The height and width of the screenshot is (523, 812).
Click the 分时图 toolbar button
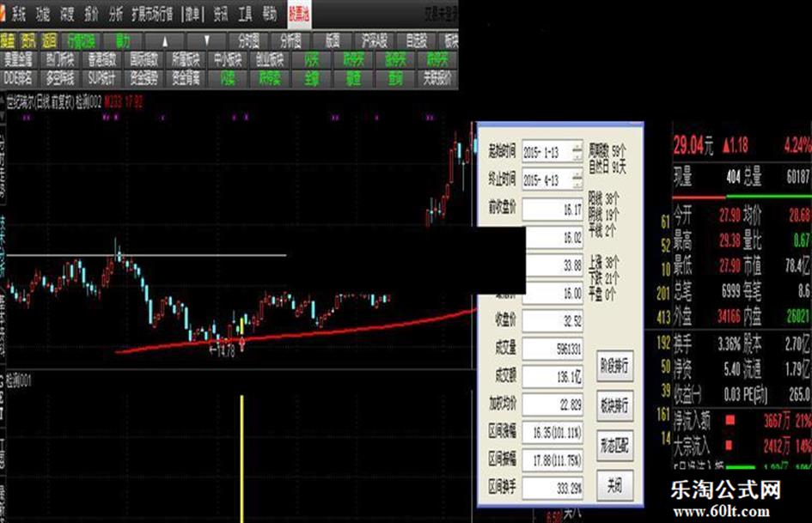click(x=248, y=41)
